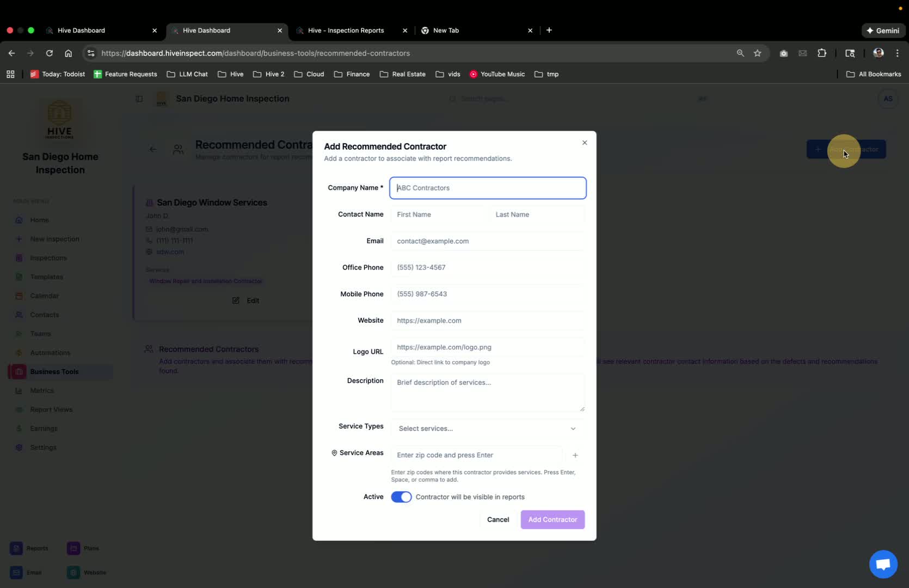Click the Website URL field

488,321
